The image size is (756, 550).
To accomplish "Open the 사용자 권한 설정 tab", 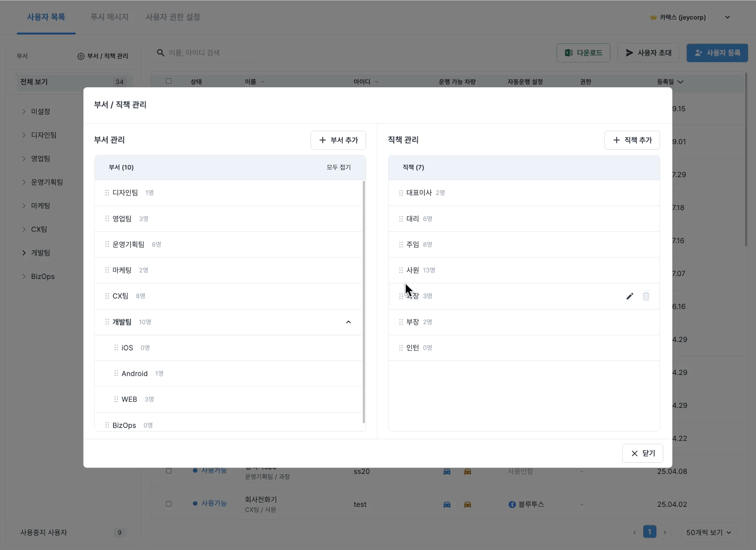I will click(173, 17).
